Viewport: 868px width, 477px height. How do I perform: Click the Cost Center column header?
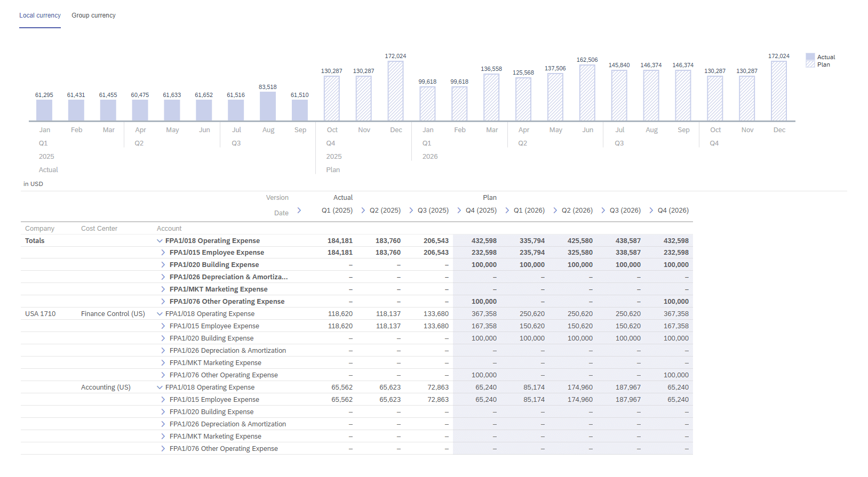(x=99, y=229)
